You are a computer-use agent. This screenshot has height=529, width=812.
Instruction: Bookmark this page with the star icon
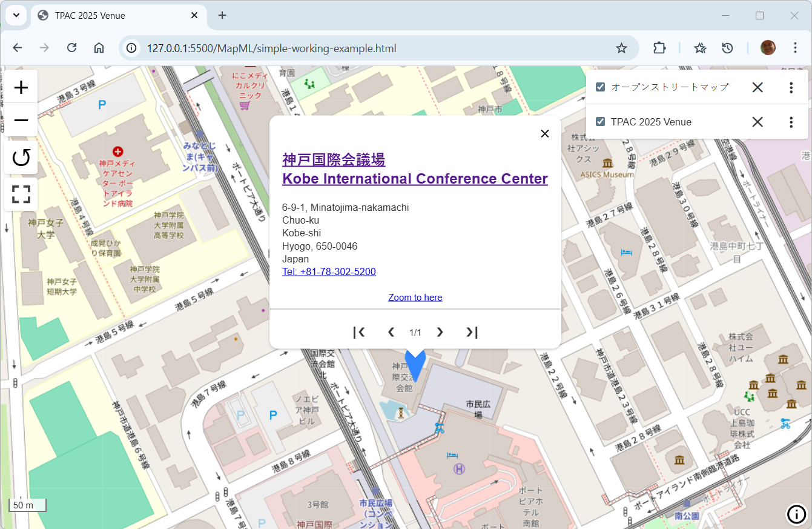coord(621,47)
